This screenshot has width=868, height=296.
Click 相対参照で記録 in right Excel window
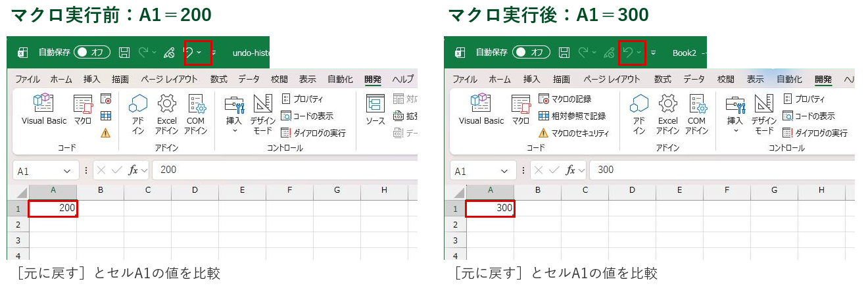[x=571, y=116]
